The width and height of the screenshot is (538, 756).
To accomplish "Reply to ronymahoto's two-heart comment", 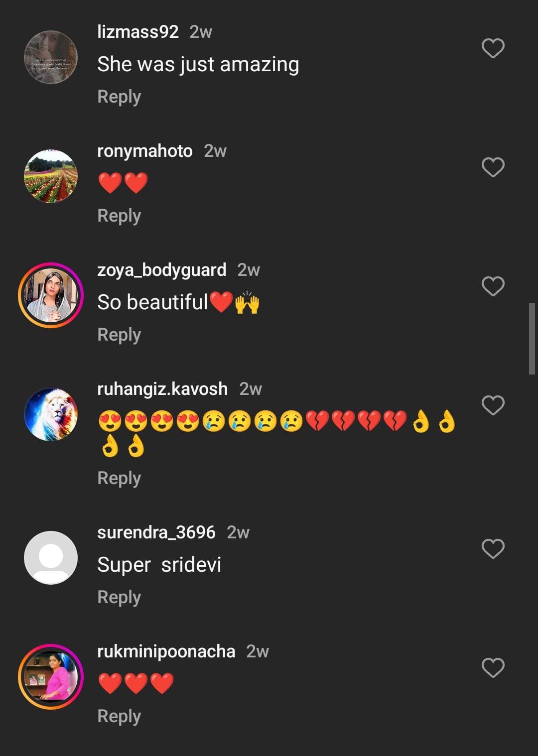I will click(x=119, y=216).
